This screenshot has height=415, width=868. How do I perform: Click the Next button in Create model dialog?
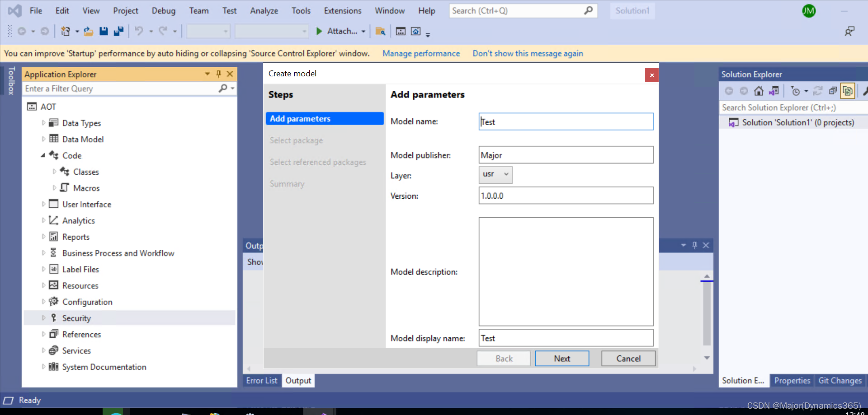pos(561,358)
